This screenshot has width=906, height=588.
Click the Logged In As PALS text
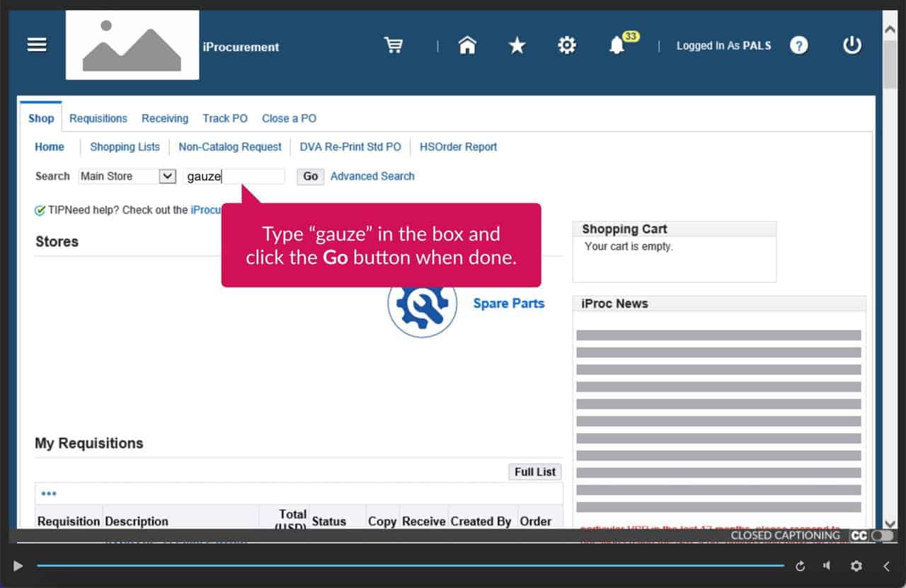click(724, 46)
